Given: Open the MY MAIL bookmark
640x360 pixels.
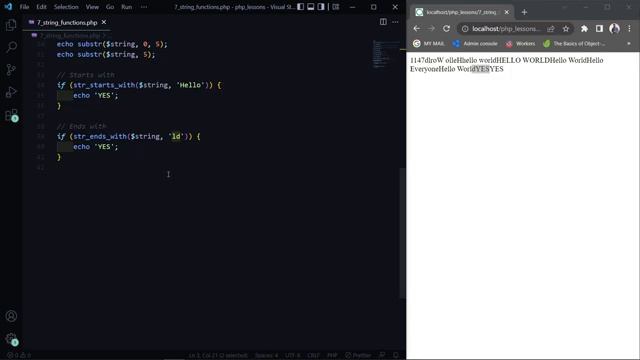Looking at the screenshot, I should click(x=429, y=43).
